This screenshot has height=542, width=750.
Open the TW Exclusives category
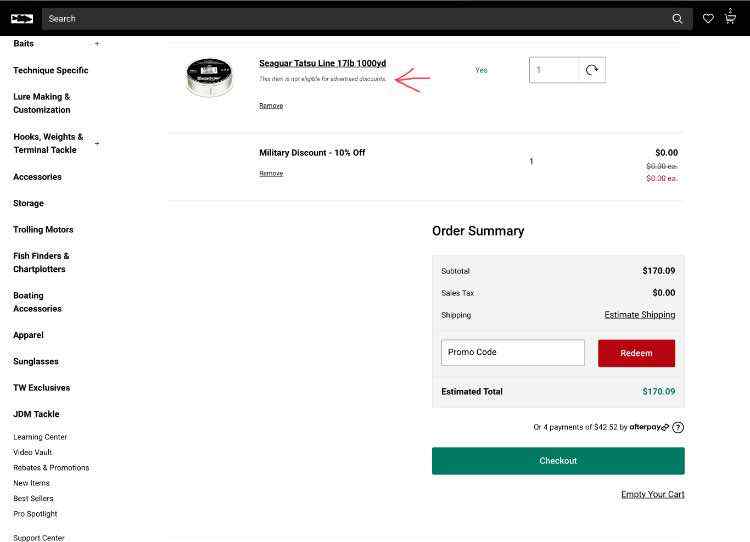(x=42, y=388)
